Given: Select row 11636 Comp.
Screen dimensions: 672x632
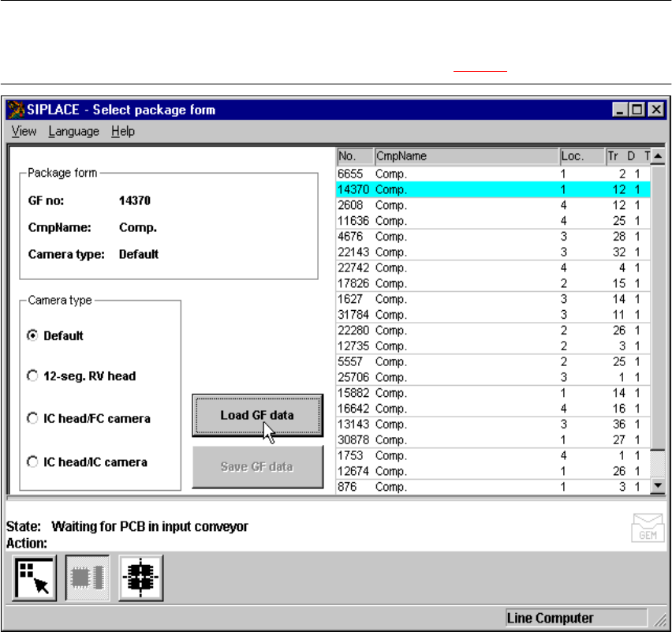Looking at the screenshot, I should pyautogui.click(x=493, y=221).
